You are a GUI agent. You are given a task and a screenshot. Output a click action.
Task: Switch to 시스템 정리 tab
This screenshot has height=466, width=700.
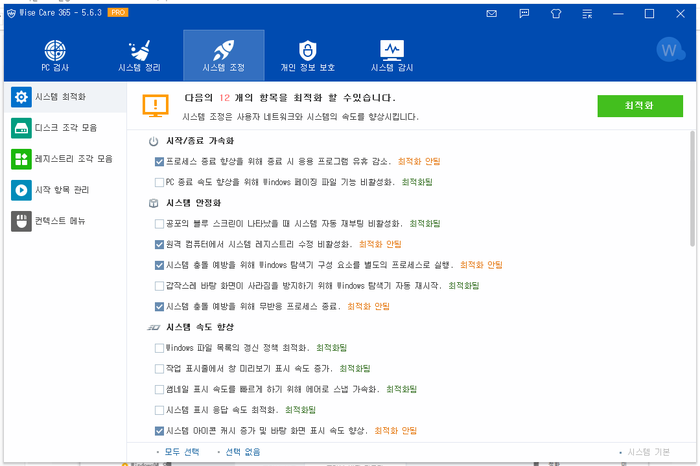pyautogui.click(x=139, y=56)
